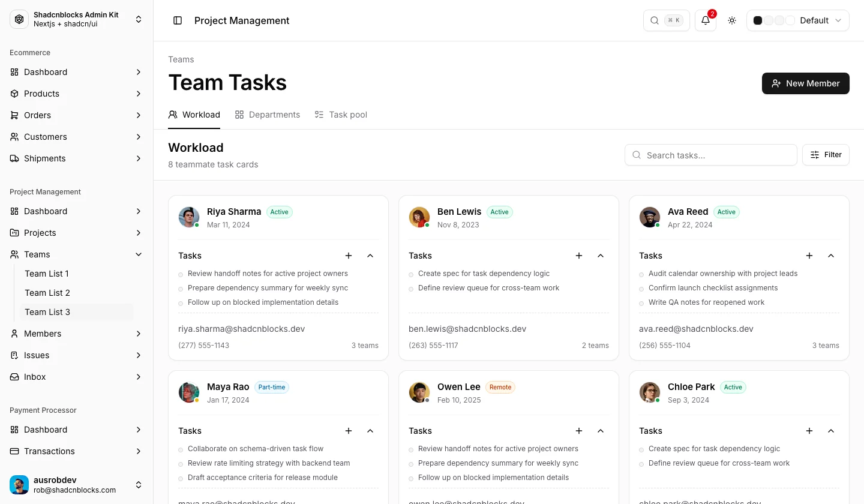Click Ava Reed's avatar
Image resolution: width=864 pixels, height=504 pixels.
(x=650, y=217)
